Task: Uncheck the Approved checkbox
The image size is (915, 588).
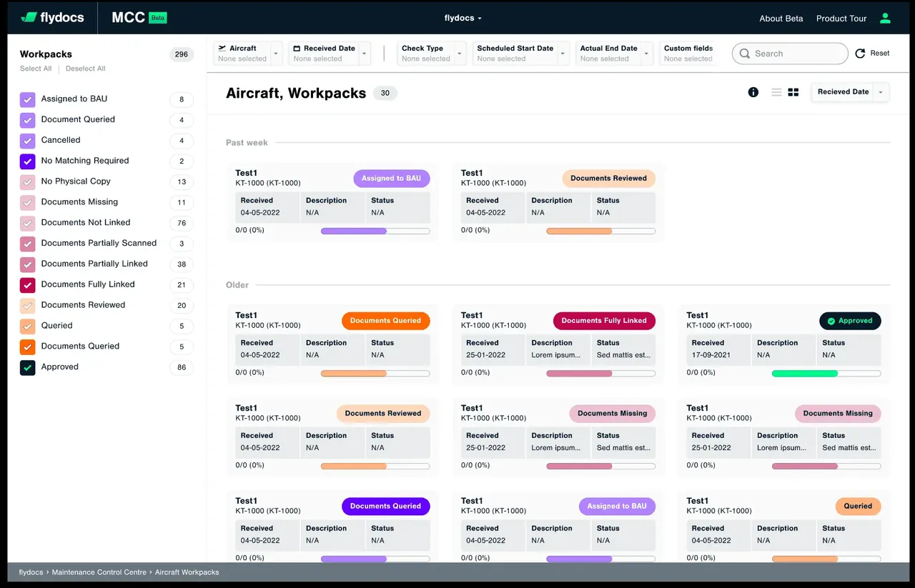Action: [x=28, y=367]
